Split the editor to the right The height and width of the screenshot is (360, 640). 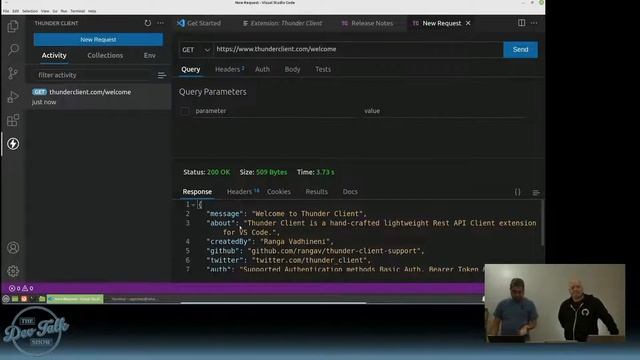click(x=521, y=23)
